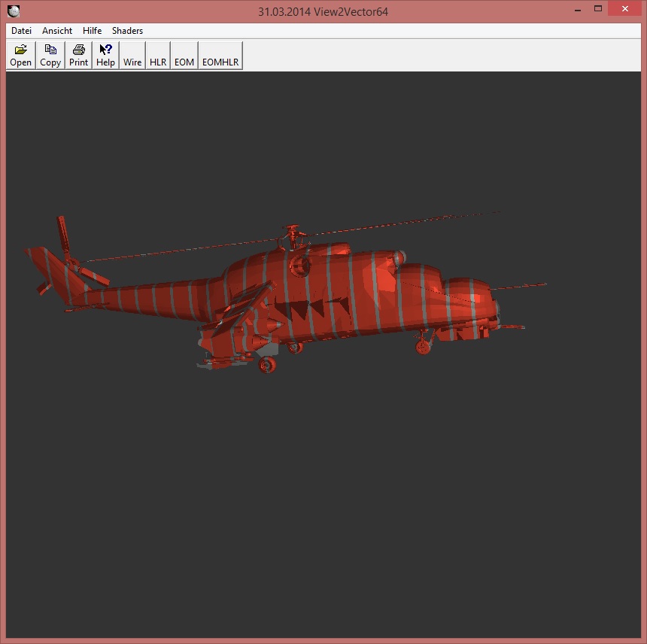The height and width of the screenshot is (644, 647).
Task: Open Help from the toolbar
Action: [x=105, y=55]
